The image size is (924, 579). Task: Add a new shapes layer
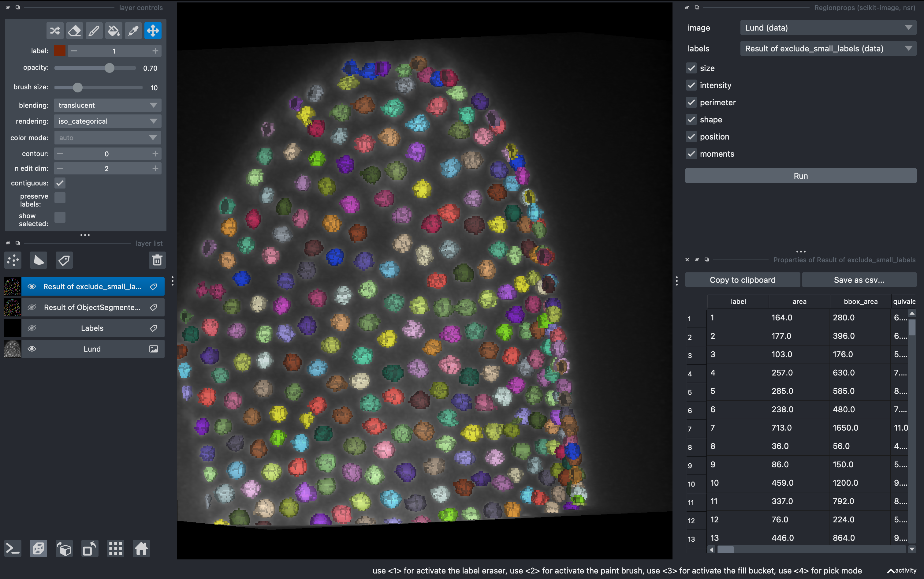coord(39,260)
